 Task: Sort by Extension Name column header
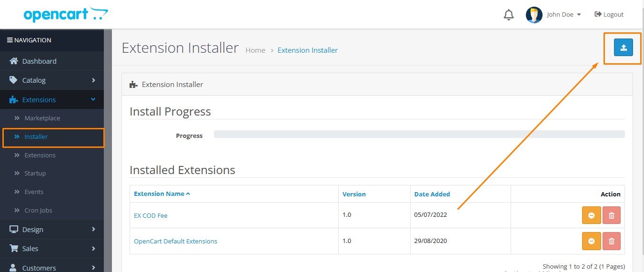click(162, 194)
